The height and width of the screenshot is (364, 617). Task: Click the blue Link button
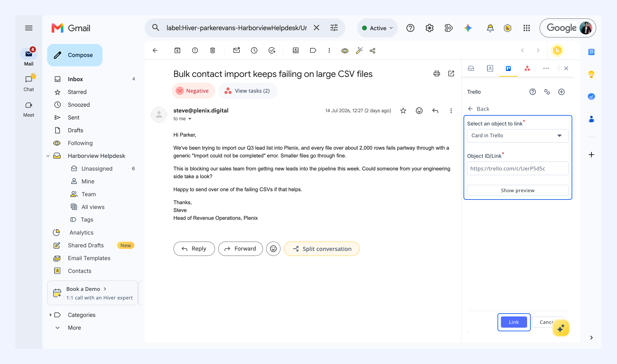pos(514,322)
